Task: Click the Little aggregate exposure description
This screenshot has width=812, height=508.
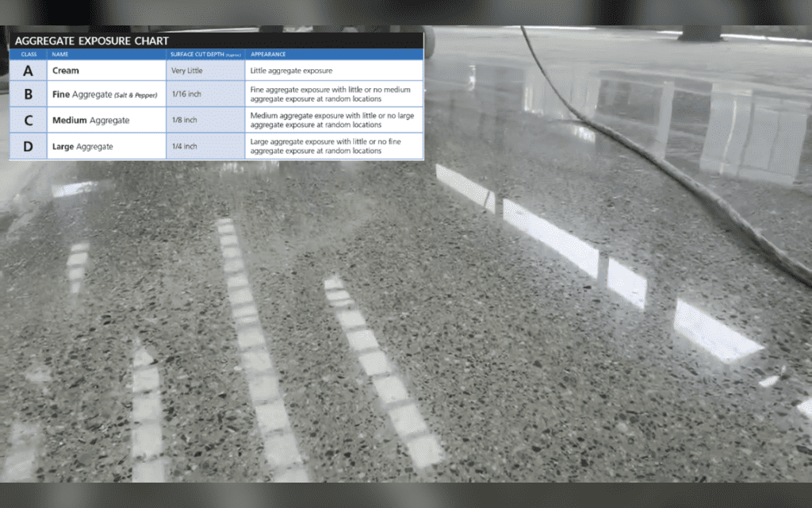Action: tap(292, 70)
